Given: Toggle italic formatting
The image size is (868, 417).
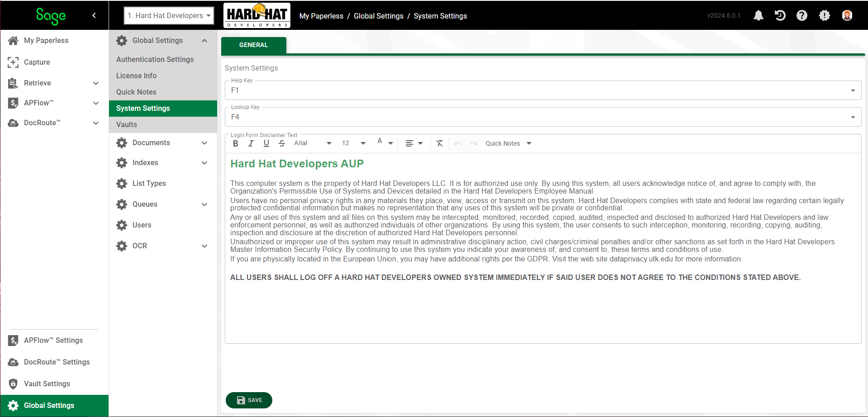Looking at the screenshot, I should pos(251,143).
